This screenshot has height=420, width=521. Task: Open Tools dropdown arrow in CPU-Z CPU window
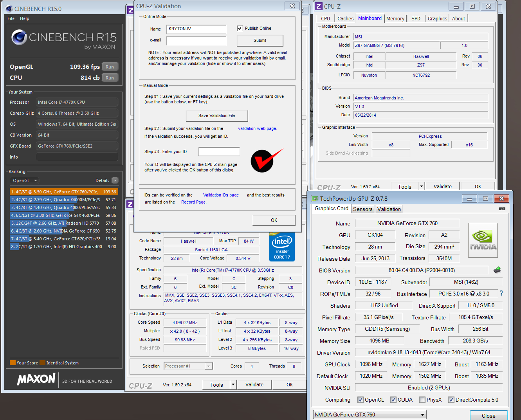(x=233, y=384)
